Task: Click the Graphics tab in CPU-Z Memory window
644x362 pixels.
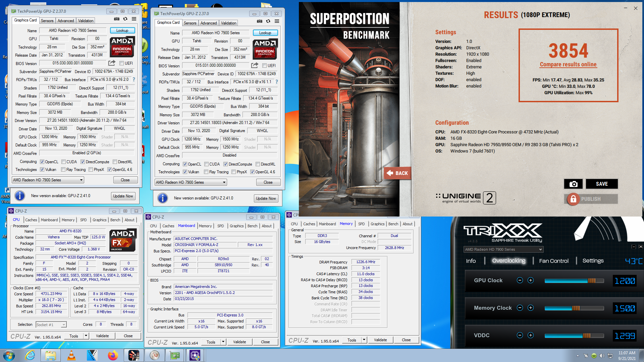Action: click(x=377, y=224)
